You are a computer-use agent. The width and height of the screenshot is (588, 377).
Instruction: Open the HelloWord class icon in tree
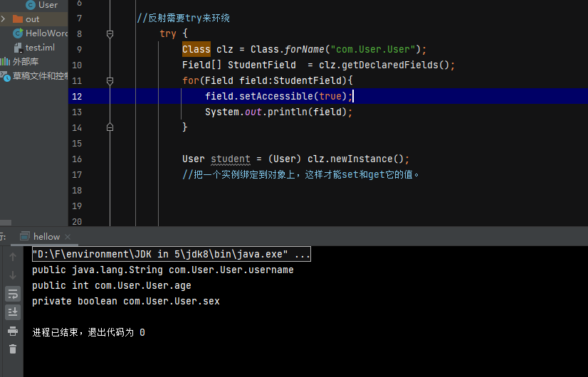point(19,33)
